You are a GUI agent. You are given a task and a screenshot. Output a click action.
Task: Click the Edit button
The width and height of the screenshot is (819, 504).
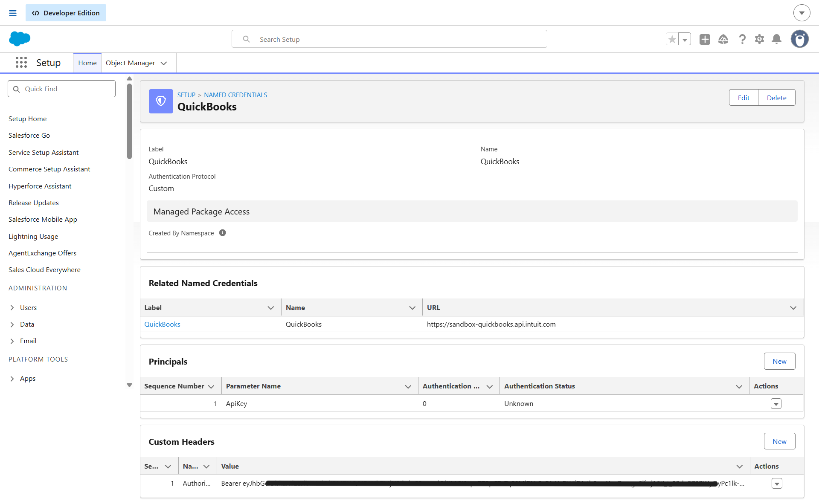(x=743, y=98)
